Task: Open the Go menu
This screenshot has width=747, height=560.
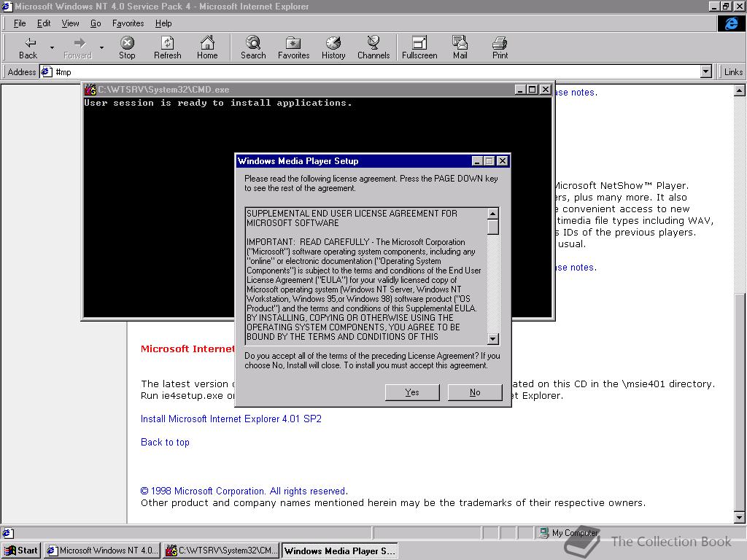Action: (96, 23)
